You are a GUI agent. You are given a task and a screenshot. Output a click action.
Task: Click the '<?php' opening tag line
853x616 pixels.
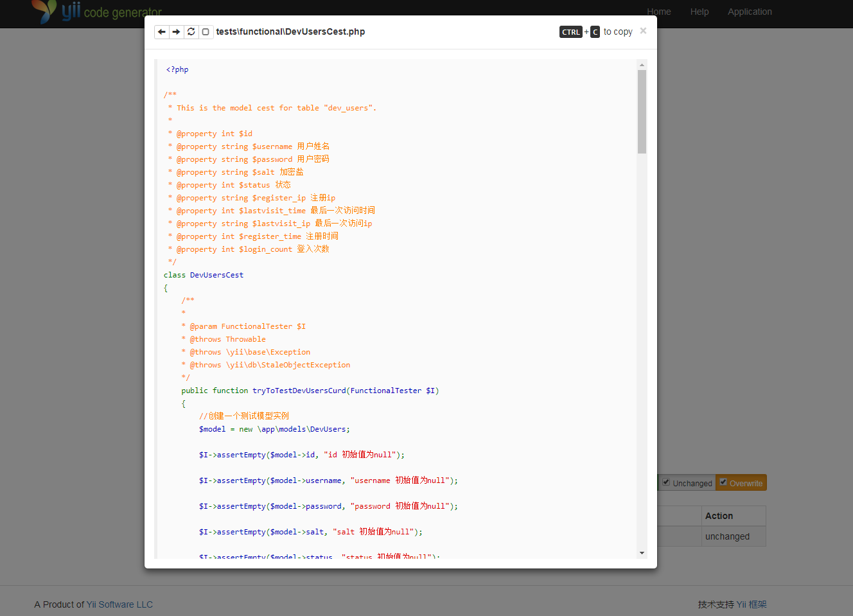pyautogui.click(x=177, y=69)
